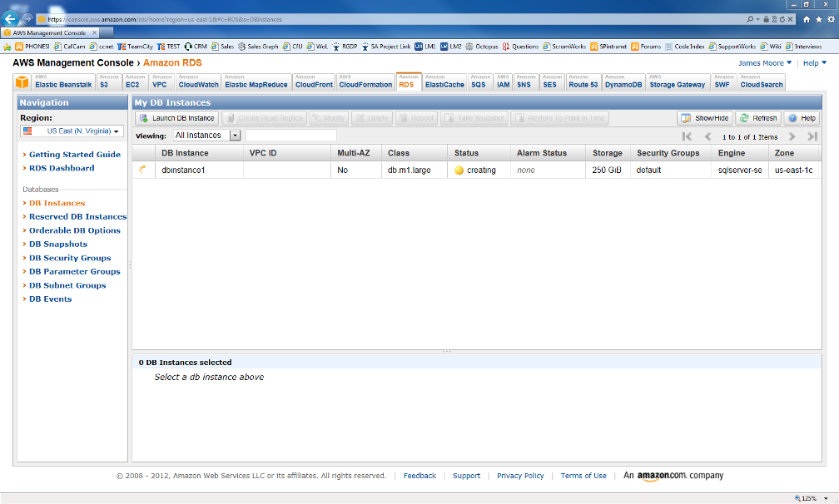Screen dimensions: 839x504
Task: Open Code Index bookmark
Action: tap(684, 47)
